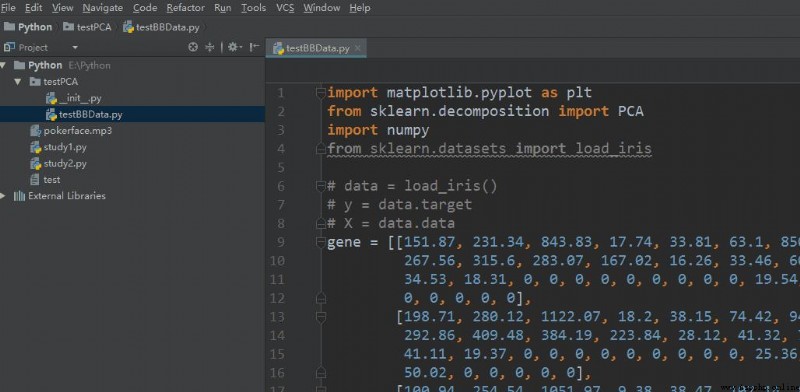Open the Refactor menu
The height and width of the screenshot is (392, 800).
coord(186,8)
